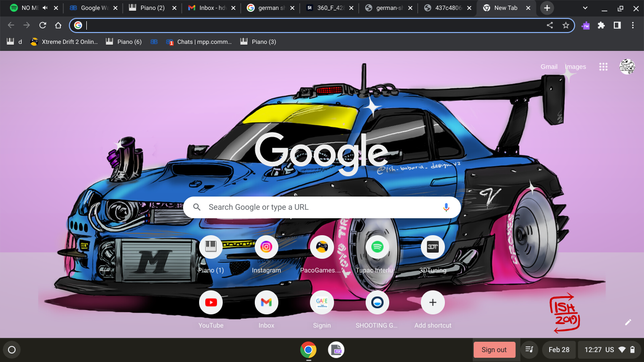Go forward with the forward arrow
Screen dimensions: 644x362
[x=27, y=25]
